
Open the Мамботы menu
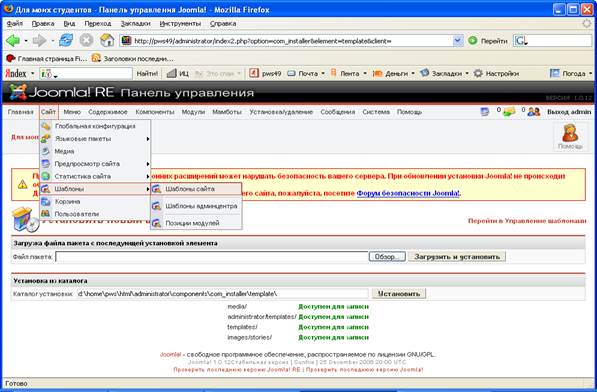(x=227, y=112)
